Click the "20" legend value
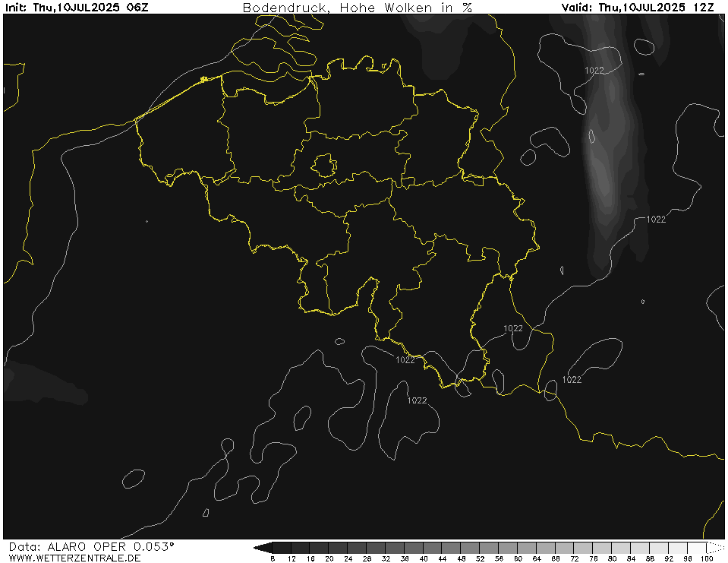Screen dimensions: 728x563 tap(329, 558)
